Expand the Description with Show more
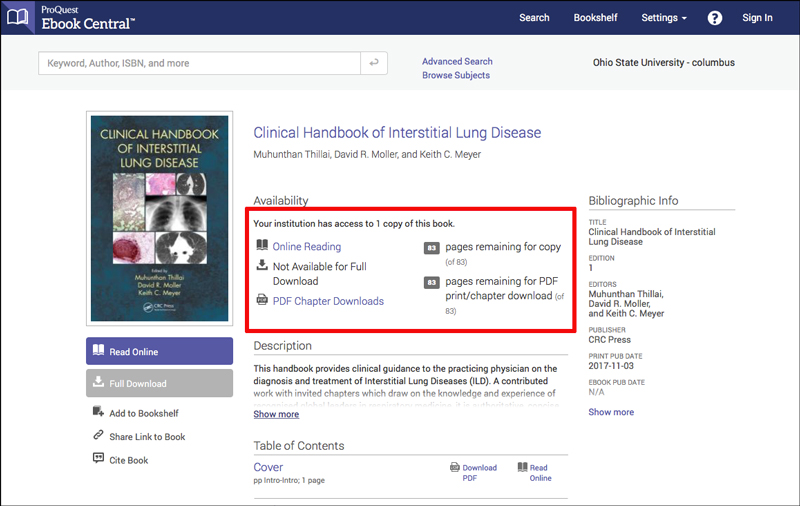 [x=276, y=414]
